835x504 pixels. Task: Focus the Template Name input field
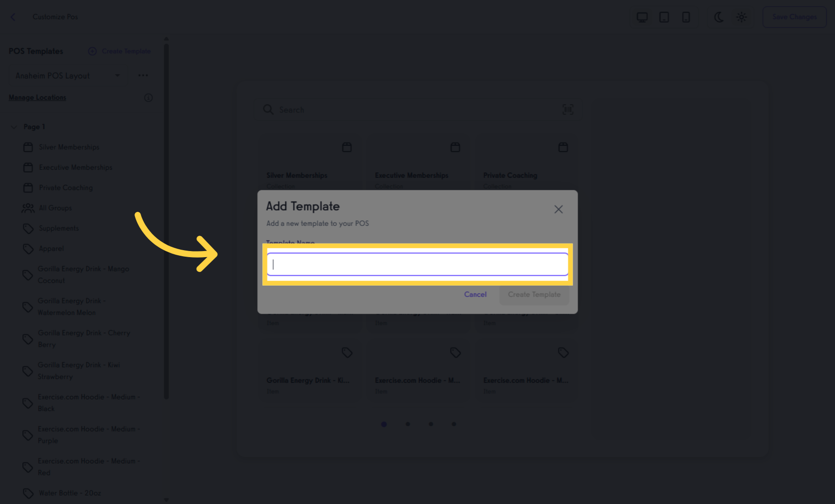point(417,265)
